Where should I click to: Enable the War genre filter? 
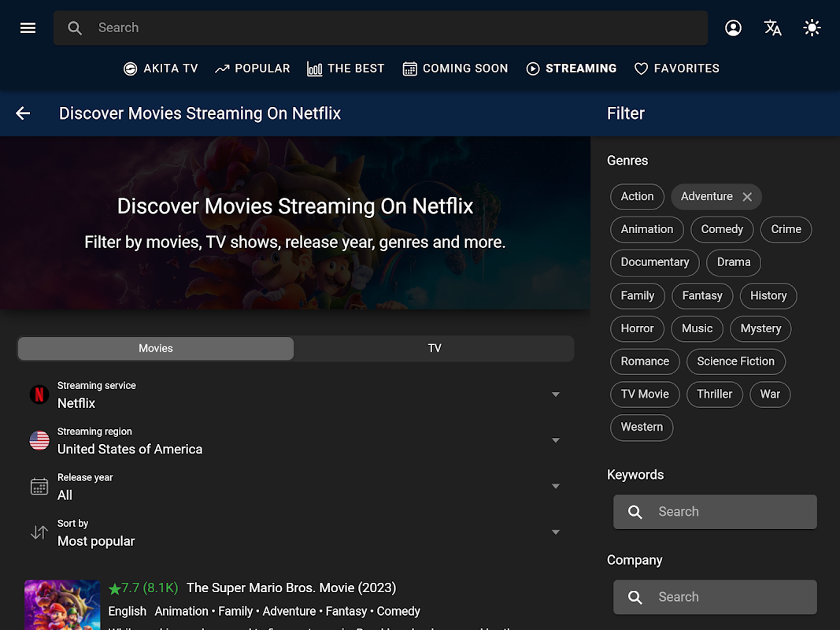(x=770, y=395)
